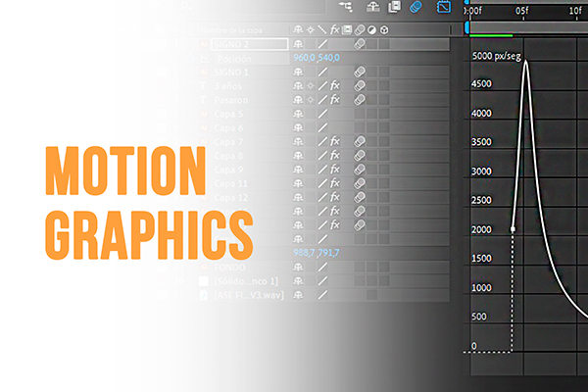Click the Shy column header icon
This screenshot has width=588, height=392.
(x=298, y=29)
